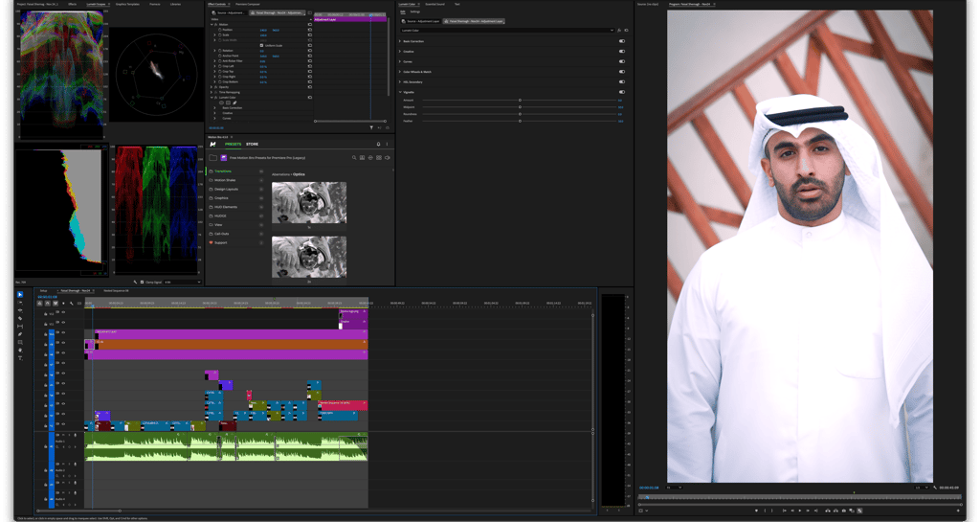
Task: Choose free draw bezier mask pen
Action: pyautogui.click(x=235, y=102)
